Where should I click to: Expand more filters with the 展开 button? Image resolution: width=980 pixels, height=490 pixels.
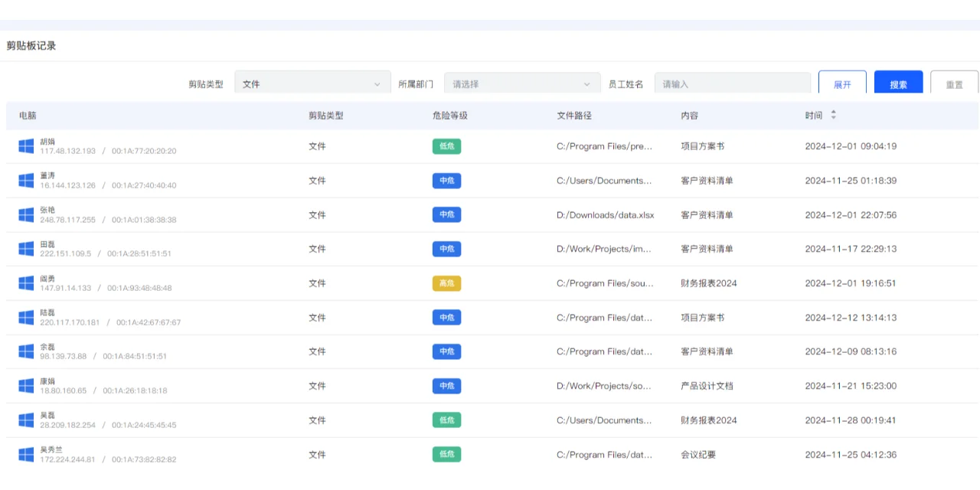click(841, 83)
